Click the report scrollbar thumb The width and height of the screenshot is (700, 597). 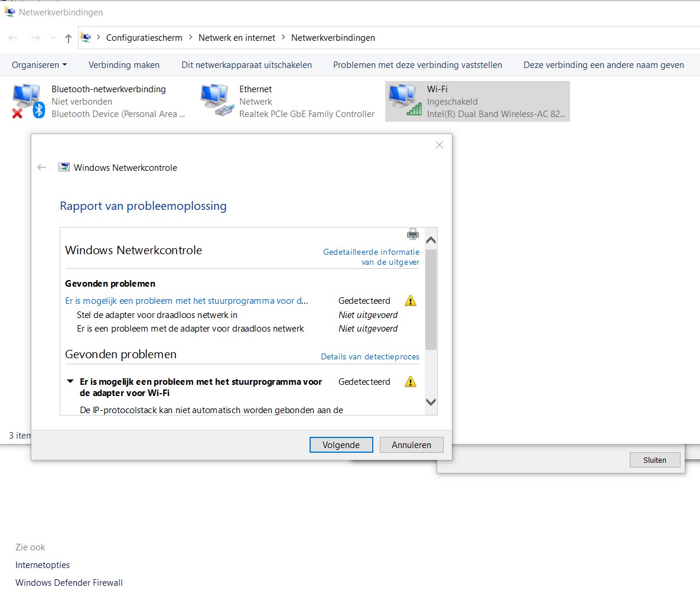431,300
